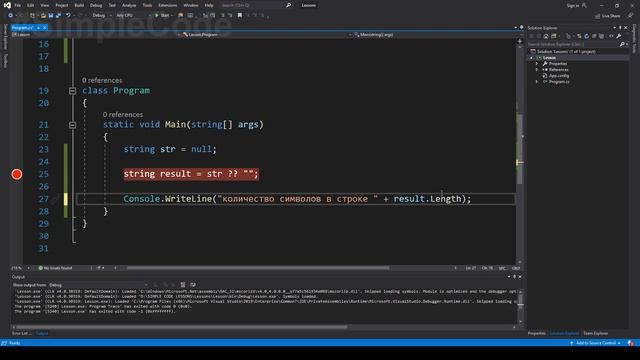Expand the References node

tap(537, 70)
